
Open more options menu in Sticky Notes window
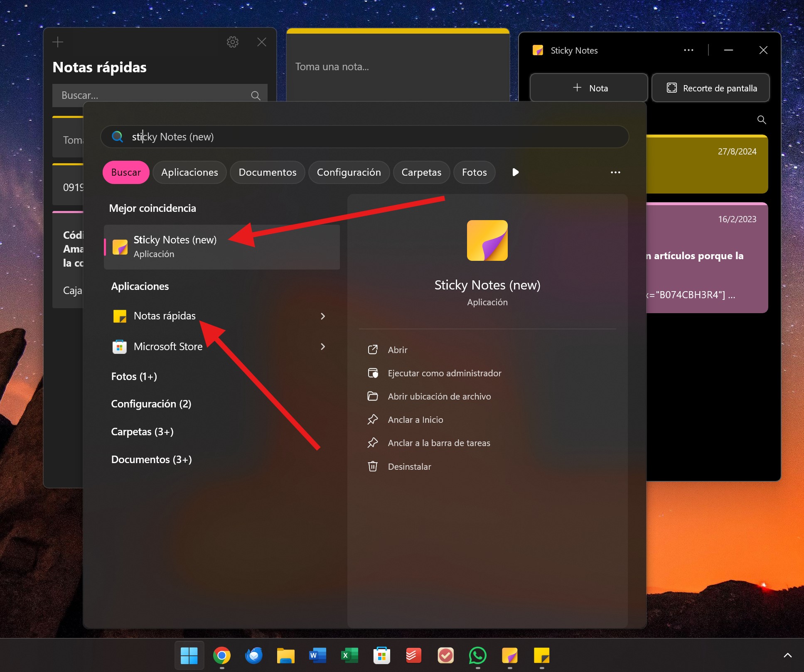click(x=688, y=50)
